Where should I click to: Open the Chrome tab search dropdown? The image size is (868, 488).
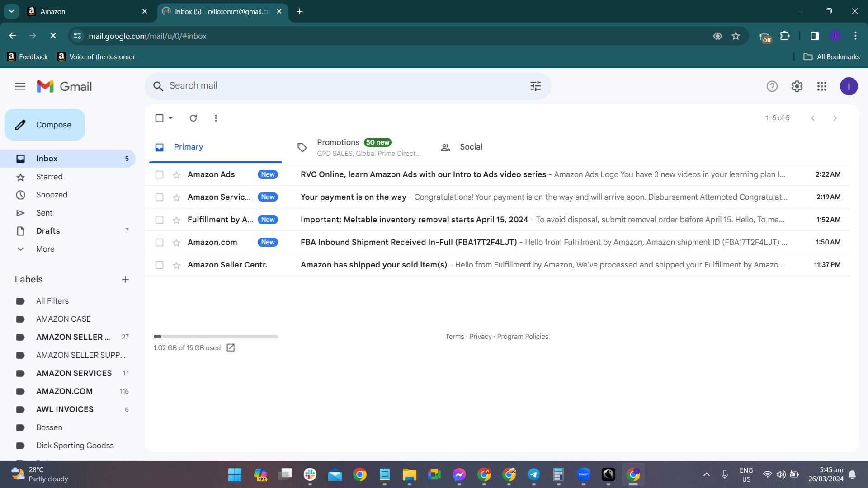(x=11, y=11)
